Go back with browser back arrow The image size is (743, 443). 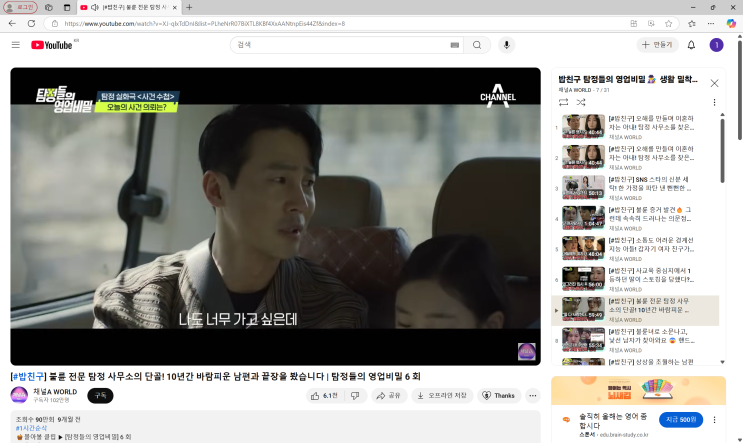tap(12, 23)
